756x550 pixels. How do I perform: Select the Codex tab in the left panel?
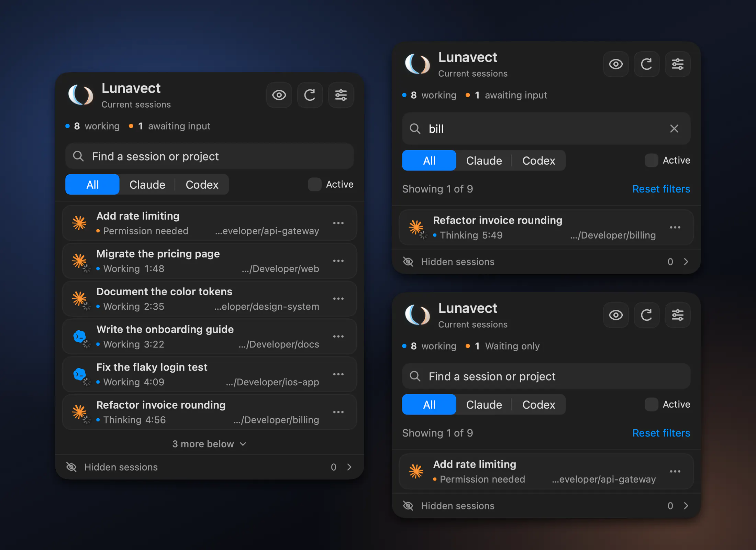202,185
